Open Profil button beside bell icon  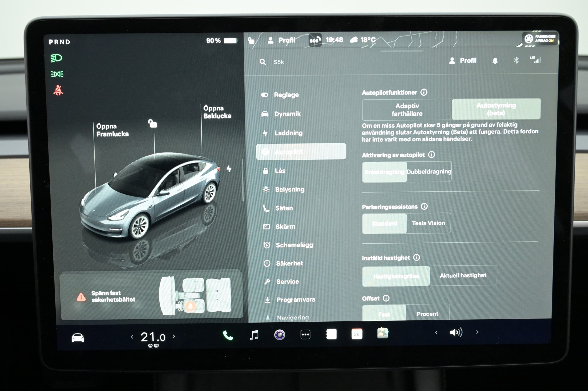point(463,61)
